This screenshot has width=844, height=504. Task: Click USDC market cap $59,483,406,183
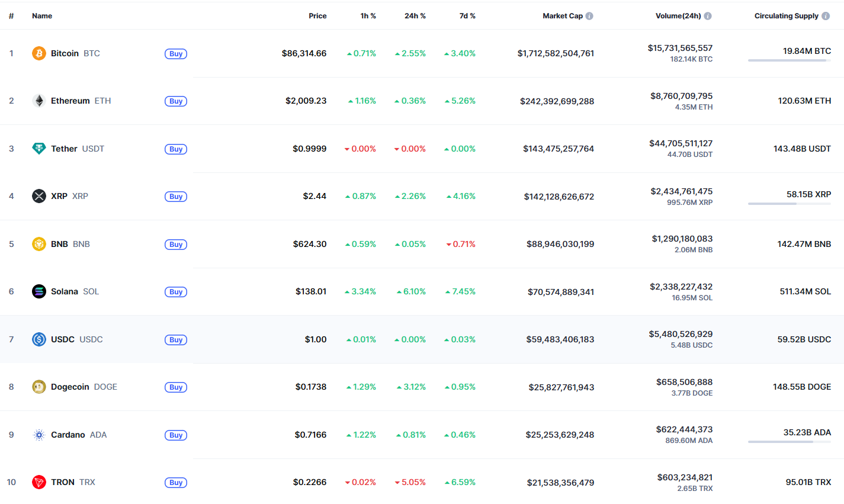[x=560, y=339]
